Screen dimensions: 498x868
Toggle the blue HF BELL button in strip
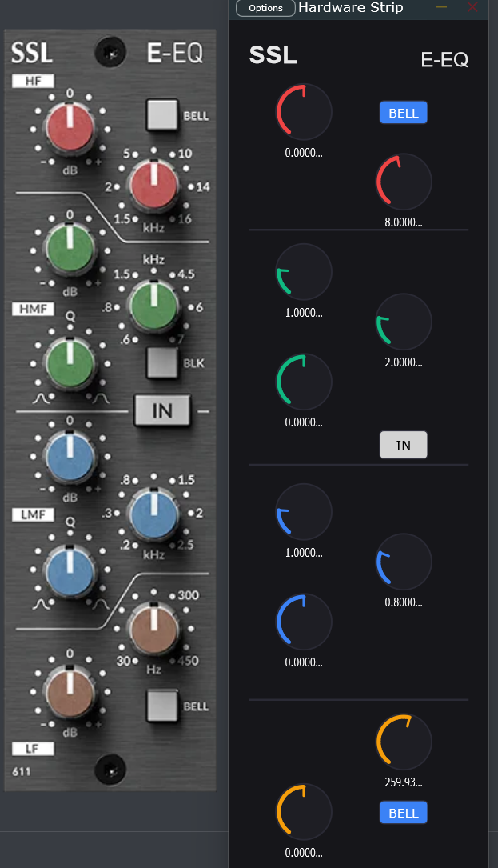(404, 113)
